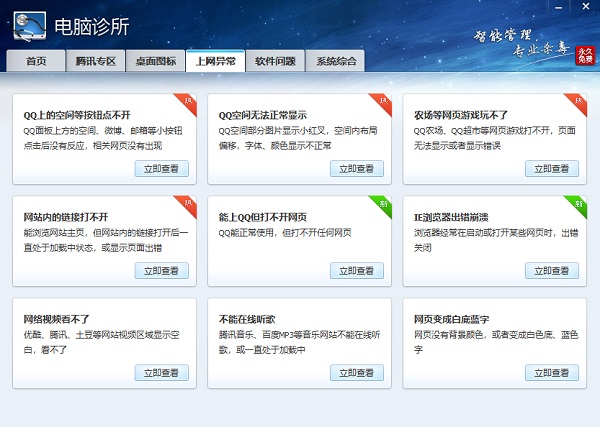
Task: Click the title 农场等网页游戏玩不了
Action: pos(461,115)
